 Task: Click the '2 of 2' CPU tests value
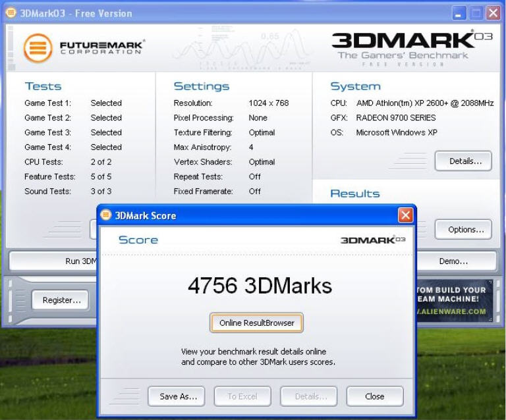[101, 162]
